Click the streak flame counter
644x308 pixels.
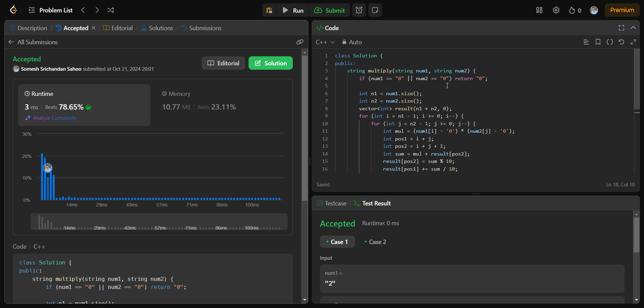[x=575, y=10]
